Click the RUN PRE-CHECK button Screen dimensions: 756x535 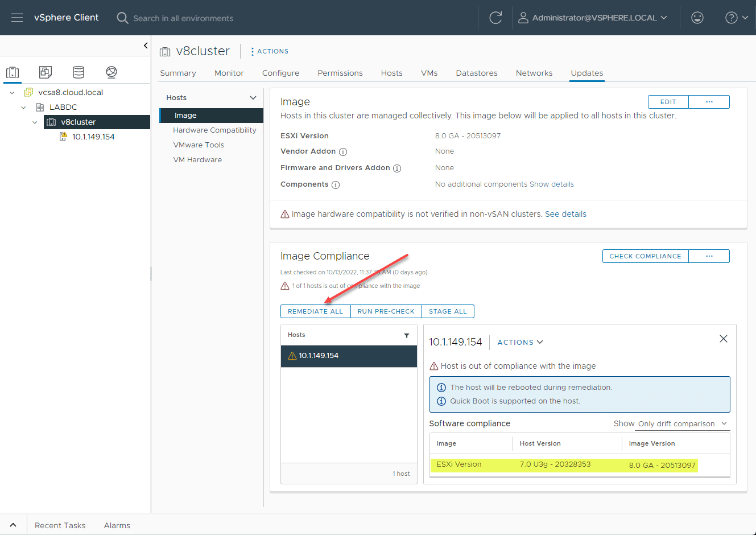(386, 311)
